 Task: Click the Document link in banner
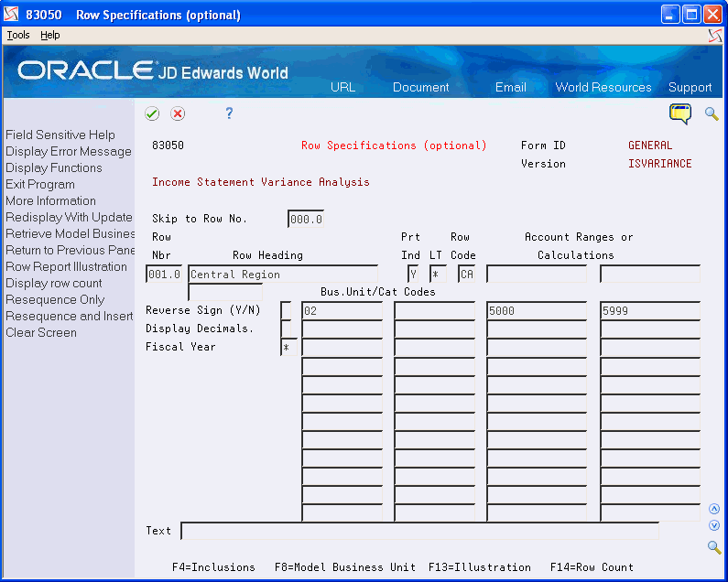pyautogui.click(x=420, y=87)
